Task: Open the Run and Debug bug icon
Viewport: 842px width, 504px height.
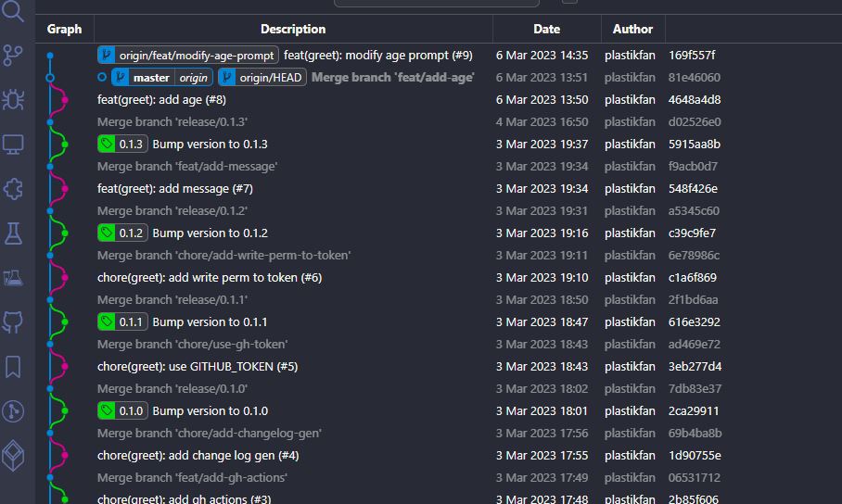Action: tap(13, 99)
